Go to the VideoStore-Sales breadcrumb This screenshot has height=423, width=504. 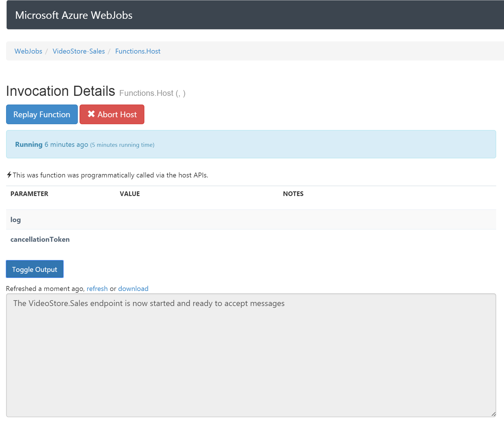click(79, 51)
